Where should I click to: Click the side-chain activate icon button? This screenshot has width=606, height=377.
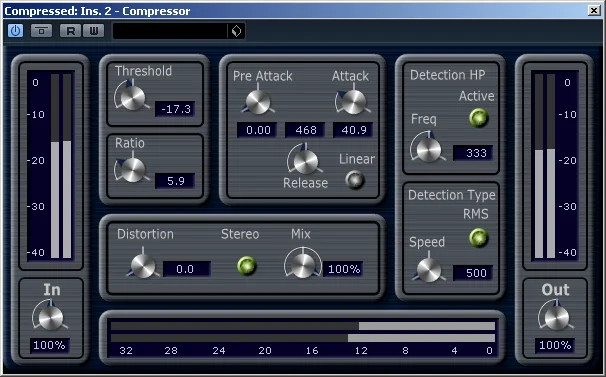(x=41, y=31)
